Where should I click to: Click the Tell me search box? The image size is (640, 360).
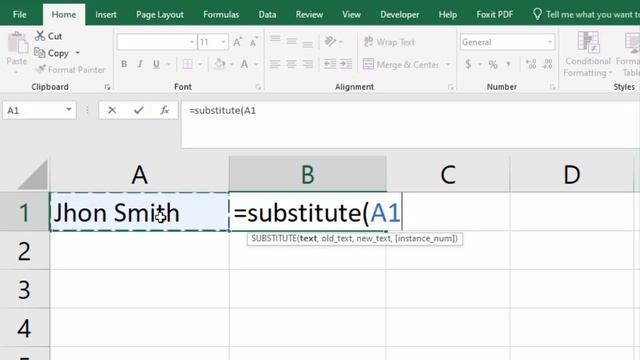pos(586,15)
